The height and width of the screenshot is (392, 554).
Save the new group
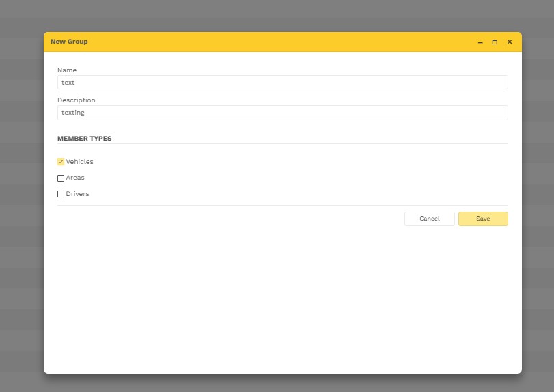[x=483, y=219]
